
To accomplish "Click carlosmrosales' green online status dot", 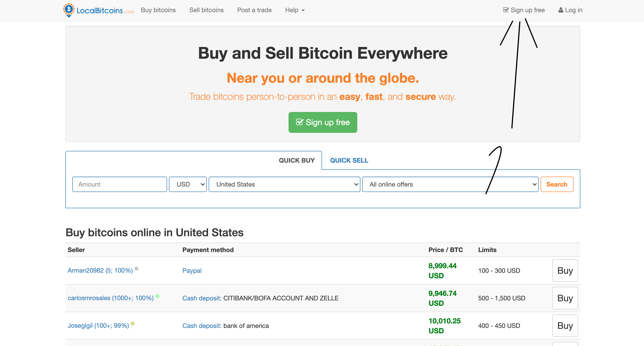I will tap(157, 296).
